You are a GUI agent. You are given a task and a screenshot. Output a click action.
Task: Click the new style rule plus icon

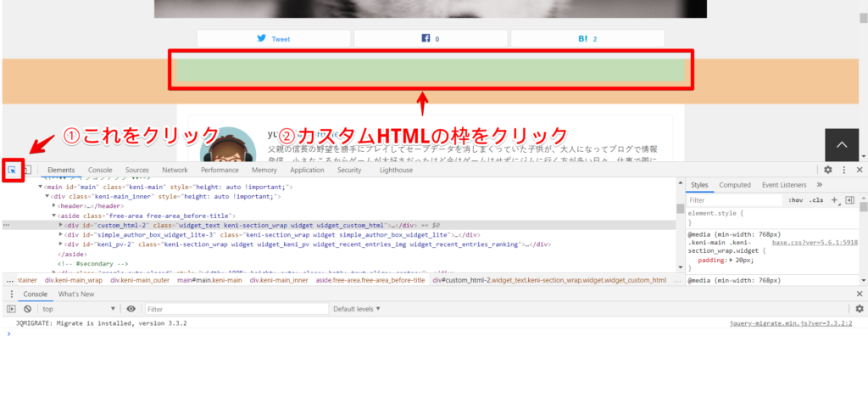(x=834, y=200)
